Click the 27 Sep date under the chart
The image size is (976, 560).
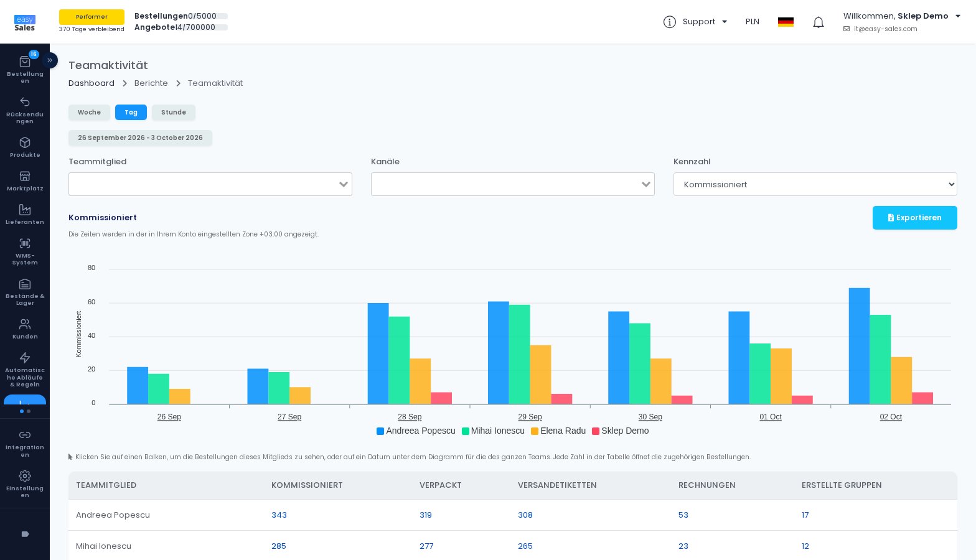(289, 417)
